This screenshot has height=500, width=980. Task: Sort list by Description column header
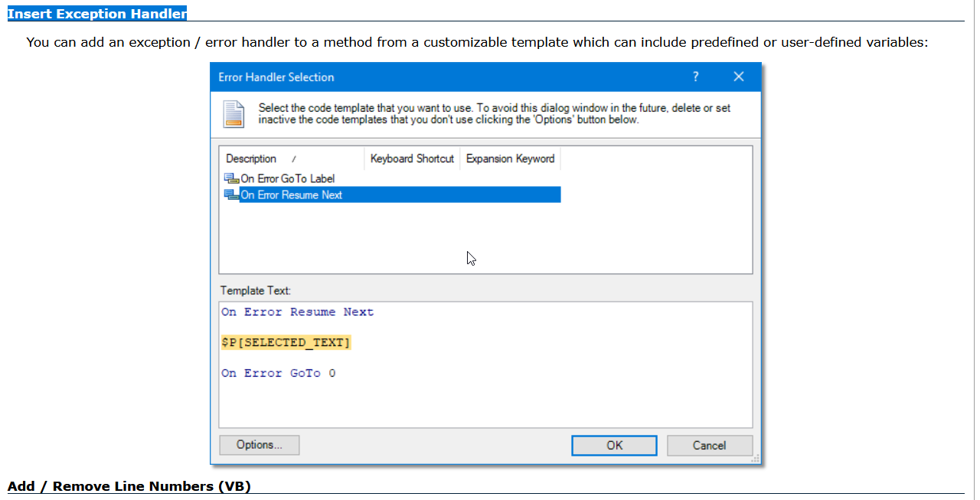pos(253,158)
